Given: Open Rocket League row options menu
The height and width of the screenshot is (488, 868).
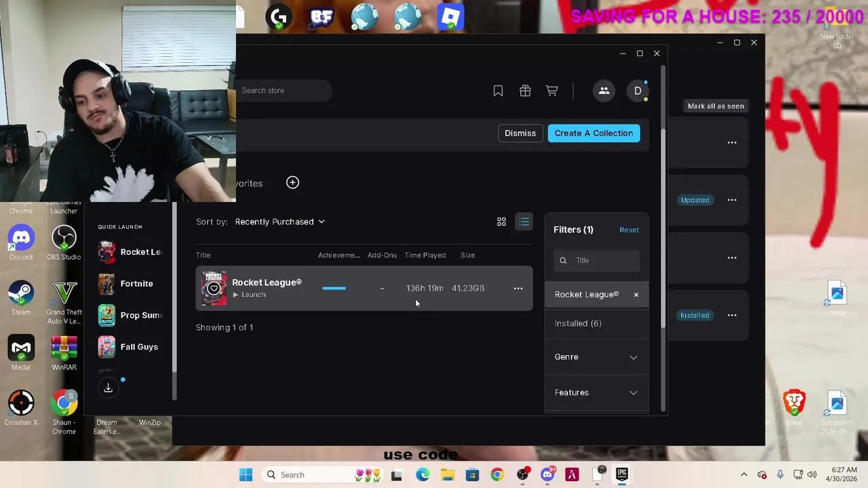Looking at the screenshot, I should (x=518, y=289).
